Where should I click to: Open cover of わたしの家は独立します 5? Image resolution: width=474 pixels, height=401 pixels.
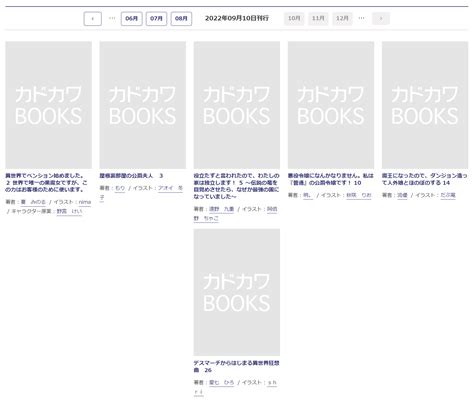pos(237,105)
